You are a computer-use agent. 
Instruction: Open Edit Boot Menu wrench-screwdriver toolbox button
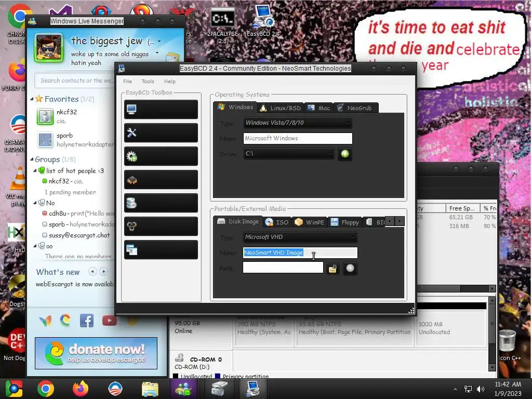point(161,132)
